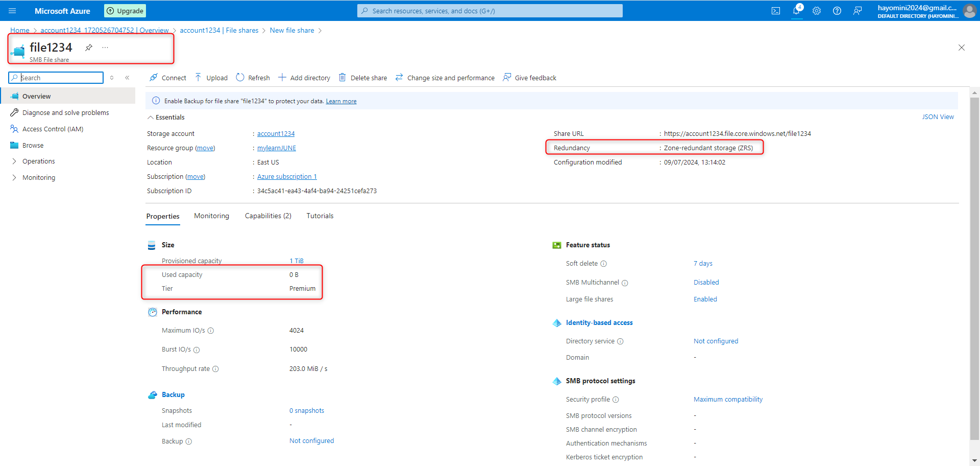
Task: Open the notifications bell
Action: tap(796, 11)
